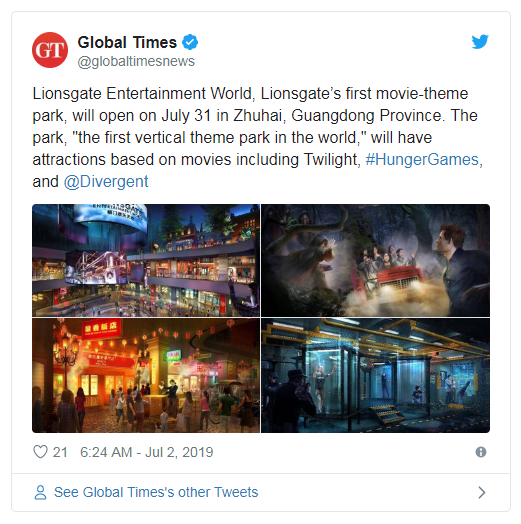Expand the chevron arrow at card bottom

(x=482, y=492)
